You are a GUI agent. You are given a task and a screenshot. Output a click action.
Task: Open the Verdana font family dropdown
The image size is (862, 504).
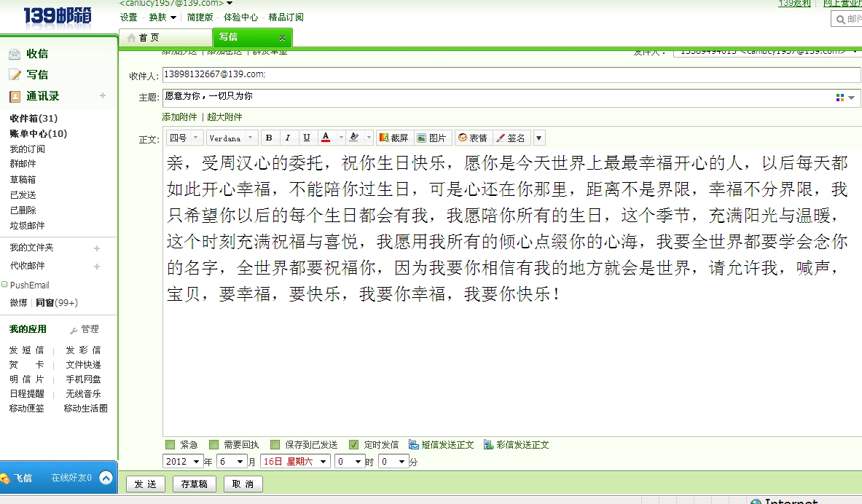tap(232, 138)
